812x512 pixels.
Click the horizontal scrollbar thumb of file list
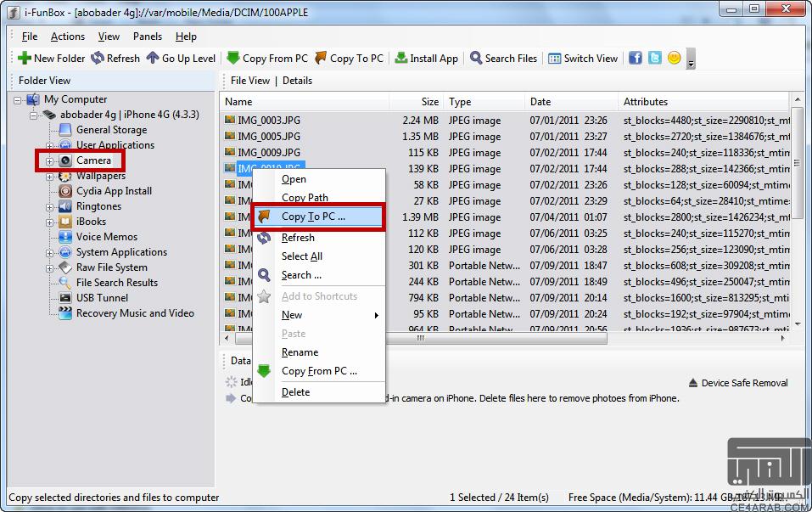(421, 338)
